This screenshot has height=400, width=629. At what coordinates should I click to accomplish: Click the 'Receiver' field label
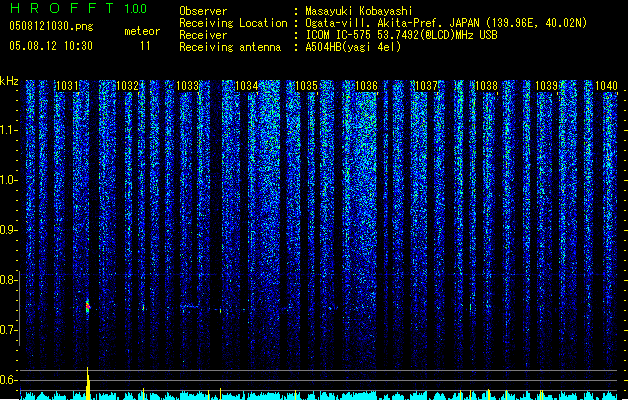[203, 35]
